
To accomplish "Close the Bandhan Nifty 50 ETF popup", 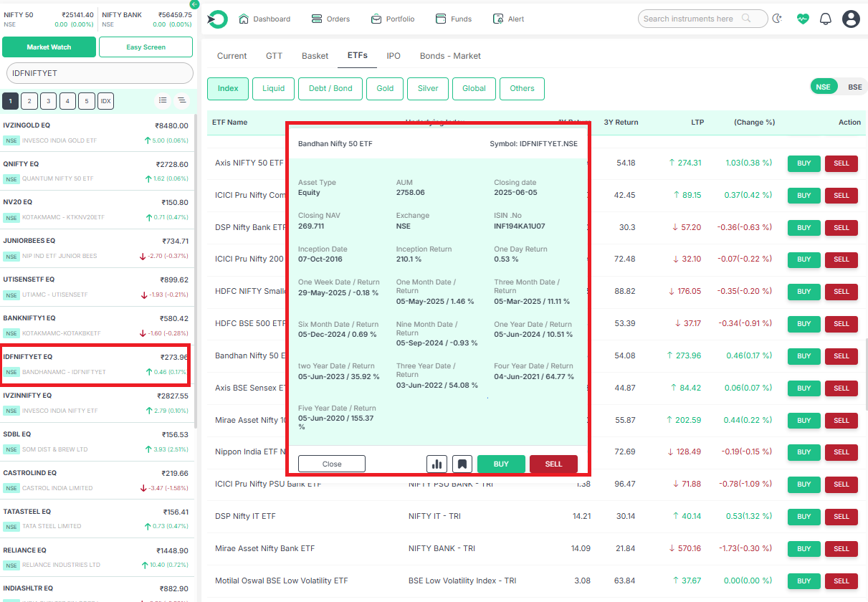I will point(332,464).
